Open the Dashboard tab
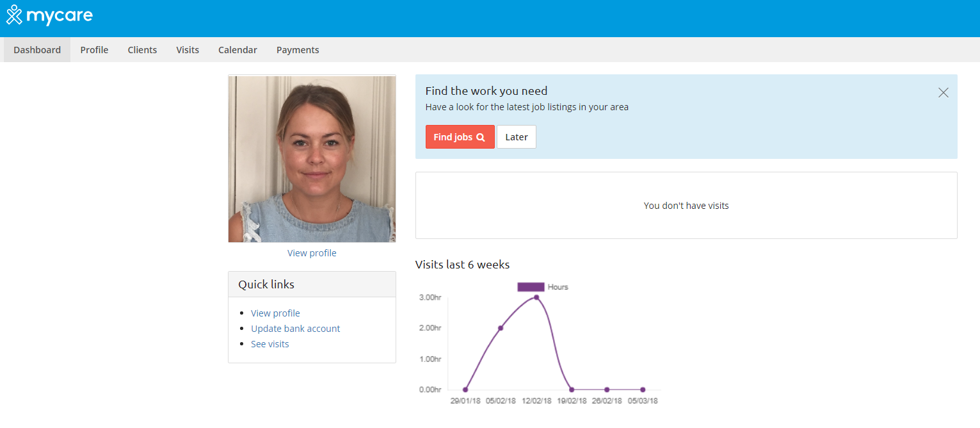The height and width of the screenshot is (428, 980). [x=37, y=50]
